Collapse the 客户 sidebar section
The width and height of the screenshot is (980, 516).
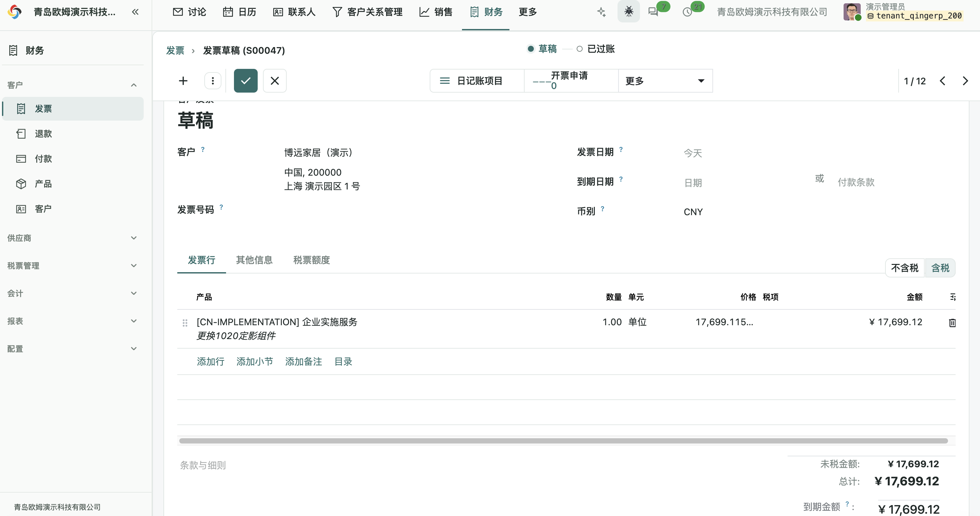coord(72,85)
